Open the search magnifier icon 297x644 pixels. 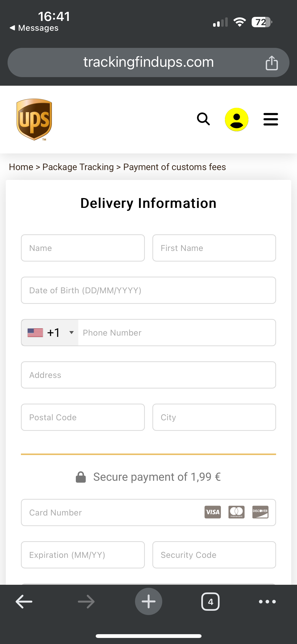(x=203, y=119)
